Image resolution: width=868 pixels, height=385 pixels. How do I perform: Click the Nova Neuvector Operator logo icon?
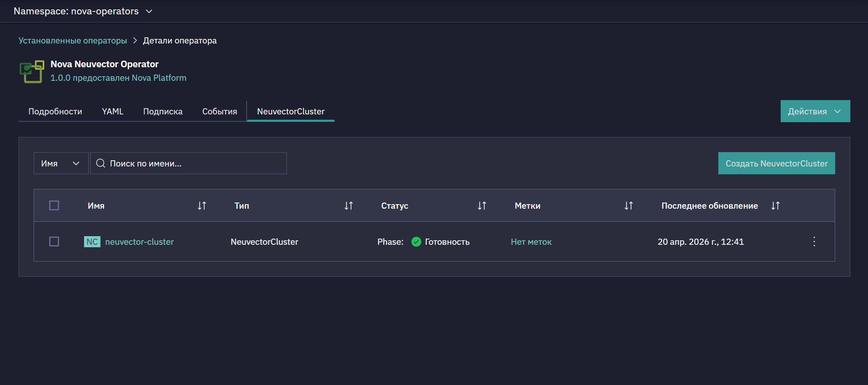pyautogui.click(x=32, y=71)
